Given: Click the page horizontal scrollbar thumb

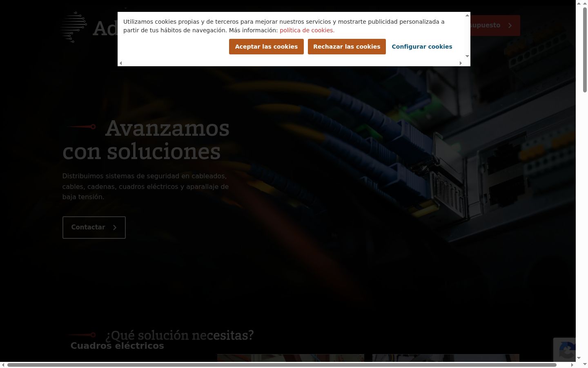Looking at the screenshot, I should tap(282, 365).
